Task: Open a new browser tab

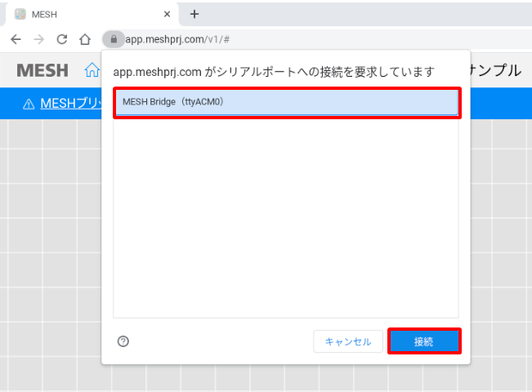Action: (194, 14)
